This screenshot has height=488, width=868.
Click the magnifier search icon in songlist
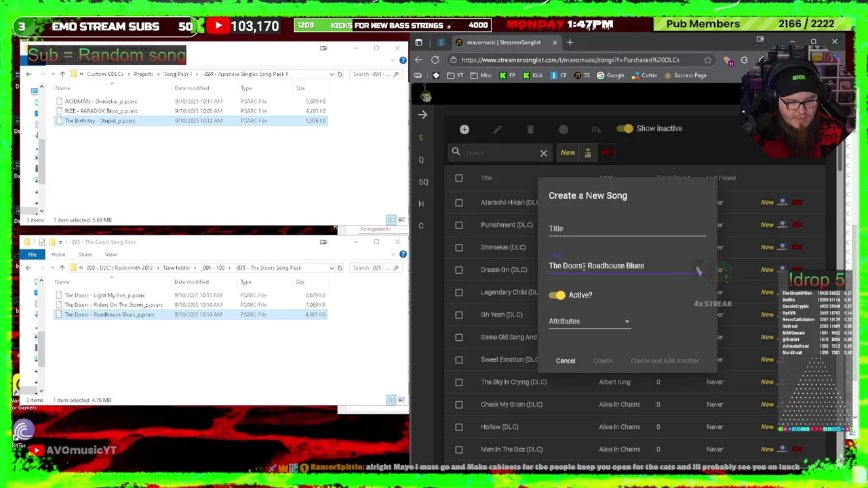tap(456, 152)
